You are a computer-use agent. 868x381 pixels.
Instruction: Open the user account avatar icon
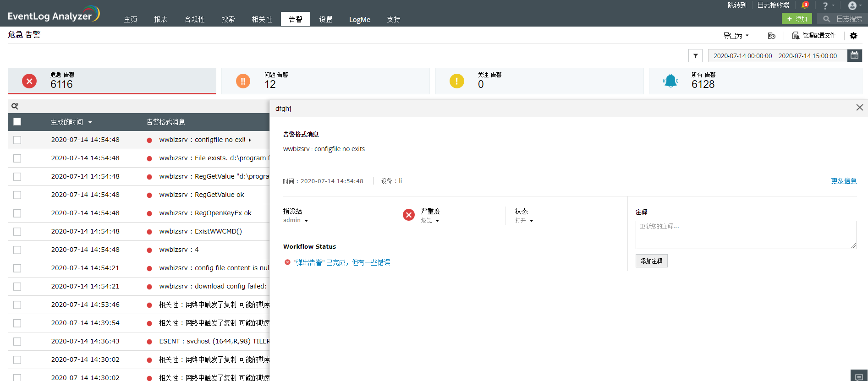pos(852,5)
